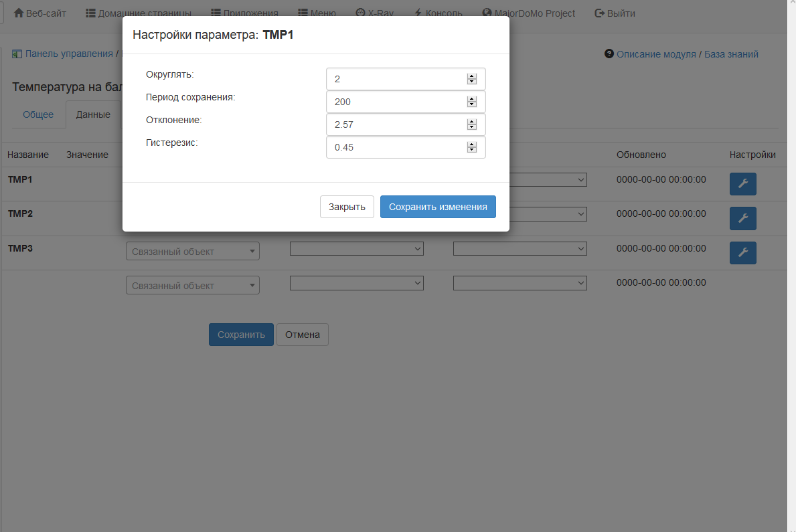Open wrench settings for TMP3 row

pos(742,253)
